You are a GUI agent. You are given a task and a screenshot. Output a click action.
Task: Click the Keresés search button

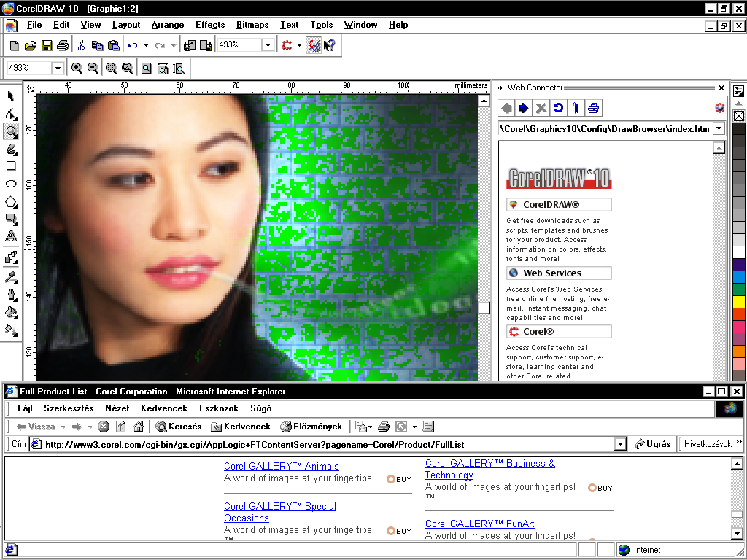pos(179,427)
